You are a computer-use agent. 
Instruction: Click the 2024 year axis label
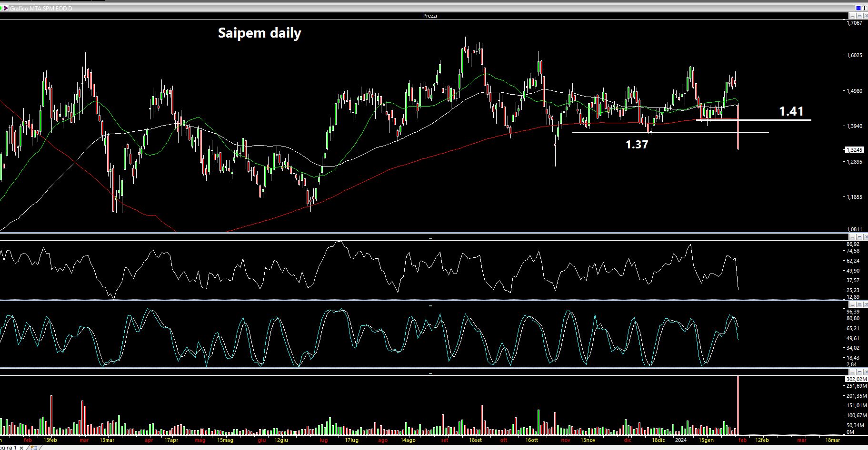click(x=680, y=440)
